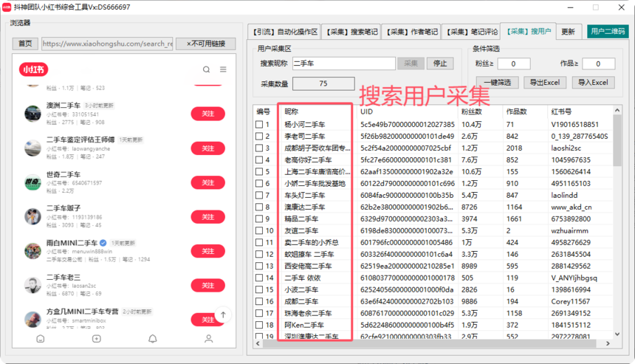Click the browser URL address field
Screen dimensions: 635x364
point(107,44)
